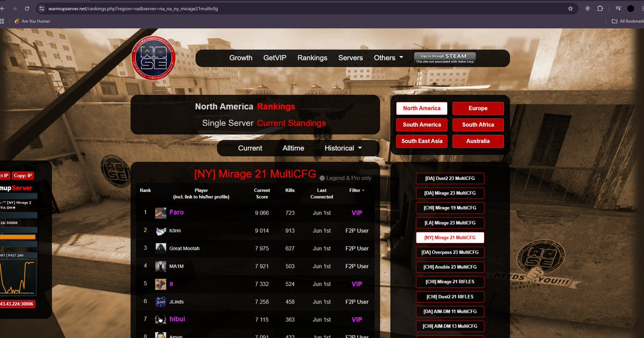Open the media controls icon
The image size is (644, 338).
tap(619, 9)
